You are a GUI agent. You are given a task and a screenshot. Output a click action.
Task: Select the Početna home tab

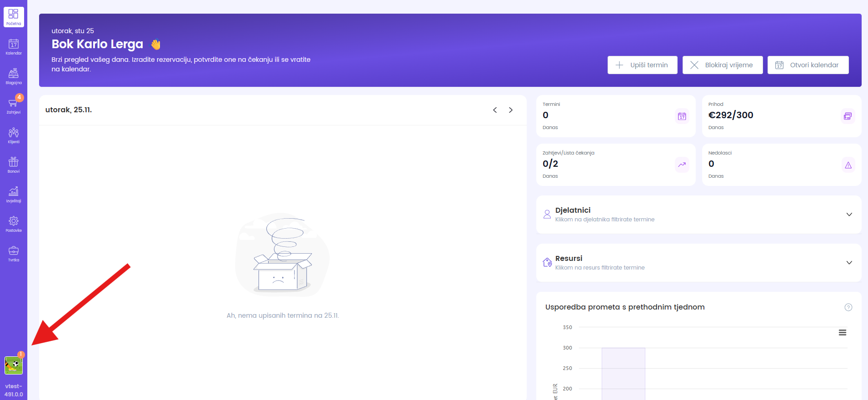tap(14, 17)
